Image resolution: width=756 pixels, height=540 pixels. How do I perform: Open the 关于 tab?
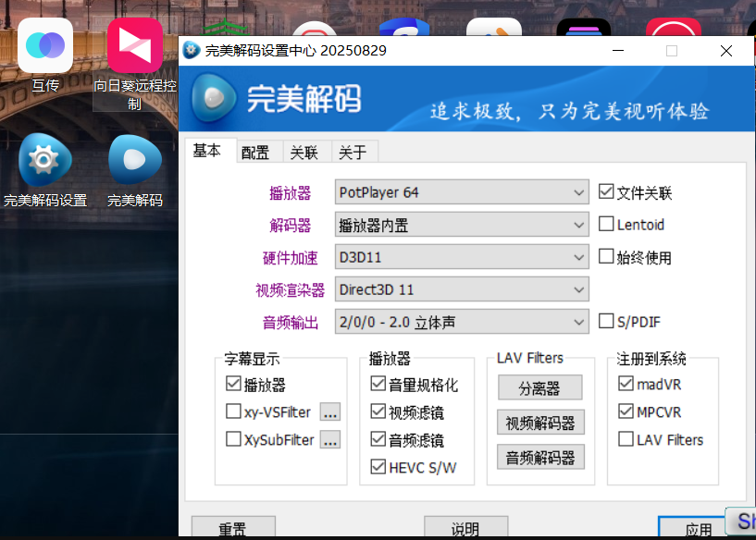click(352, 153)
